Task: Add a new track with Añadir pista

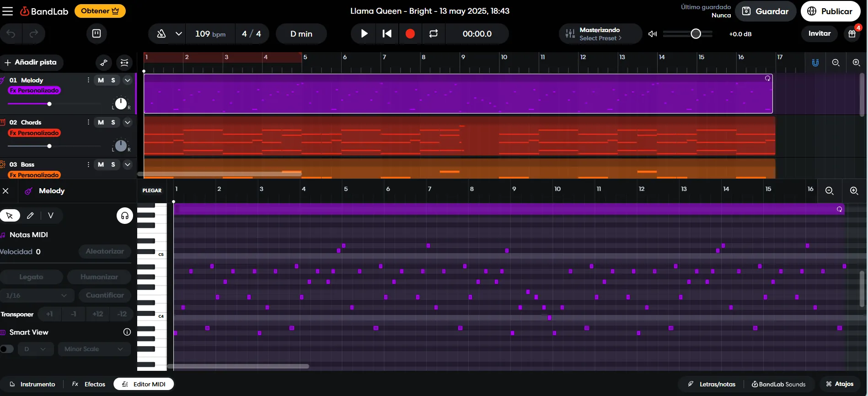Action: coord(31,62)
